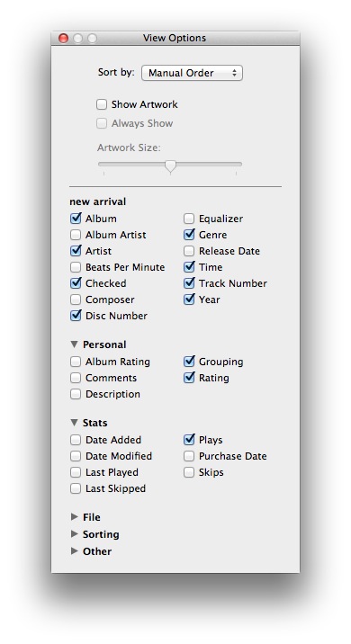The width and height of the screenshot is (351, 644).
Task: Turn on Release Date column
Action: coord(189,251)
